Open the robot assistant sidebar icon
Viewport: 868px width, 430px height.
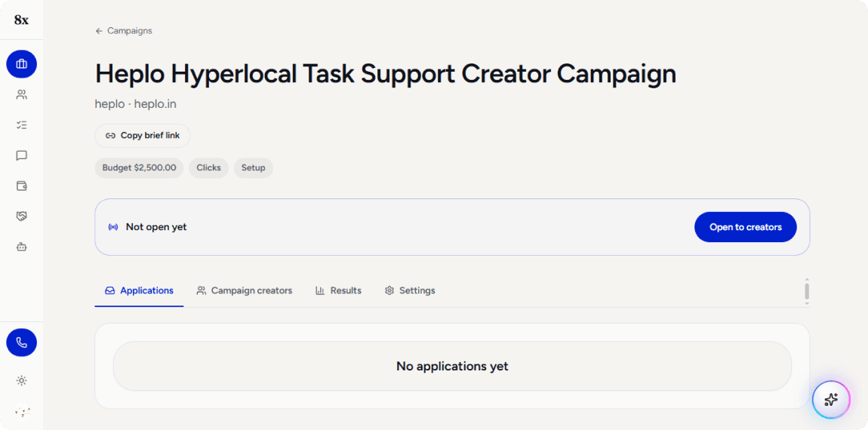(22, 247)
